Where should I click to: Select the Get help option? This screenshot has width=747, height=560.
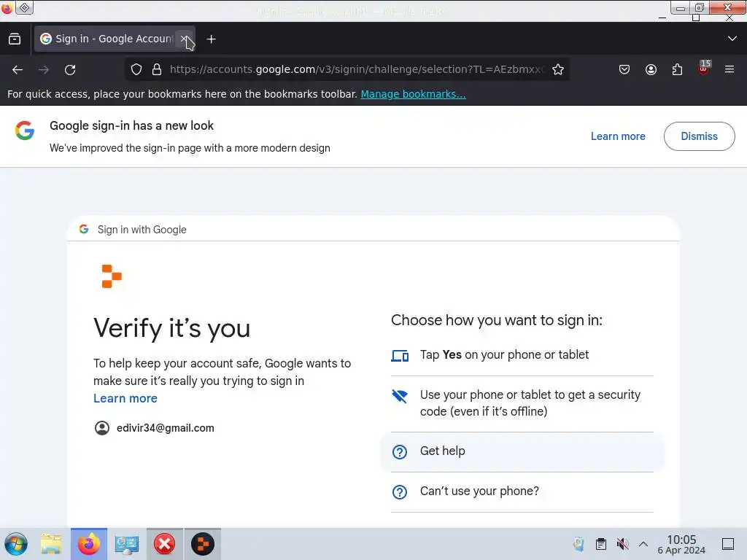[x=522, y=451]
